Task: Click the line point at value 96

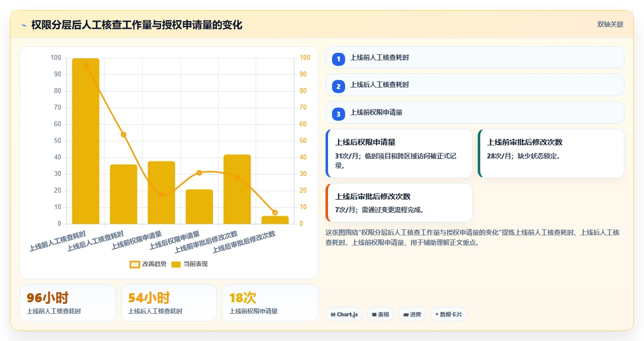Action: 85,65
